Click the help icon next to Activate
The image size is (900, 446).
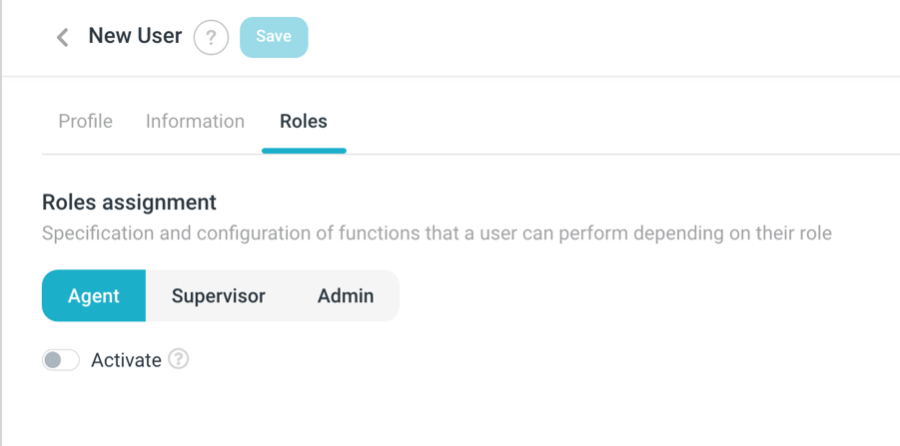[178, 359]
